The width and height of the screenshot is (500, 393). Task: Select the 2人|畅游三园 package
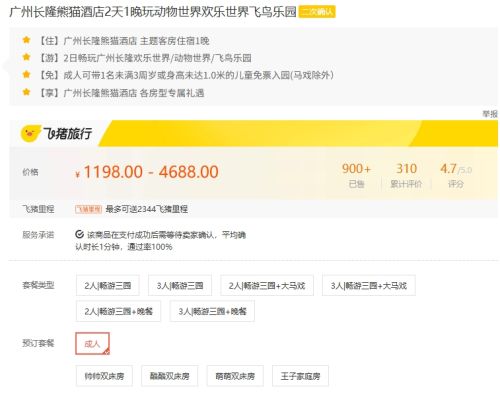click(108, 285)
